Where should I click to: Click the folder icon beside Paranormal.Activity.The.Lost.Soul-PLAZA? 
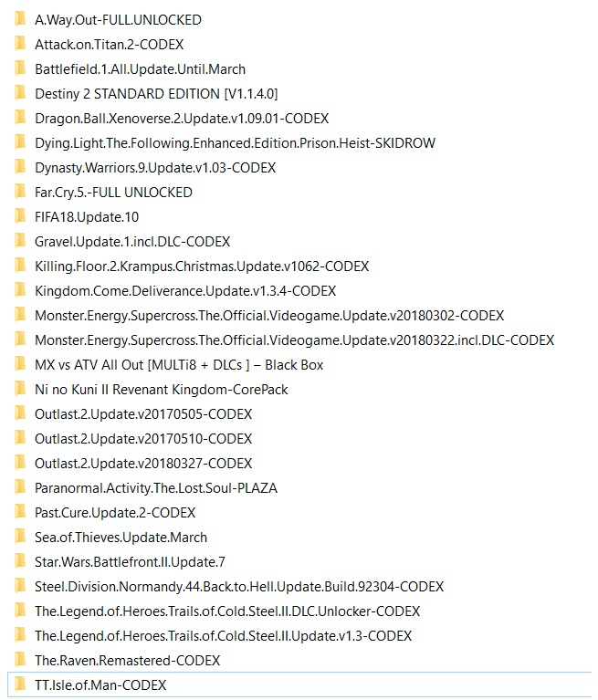tap(20, 487)
